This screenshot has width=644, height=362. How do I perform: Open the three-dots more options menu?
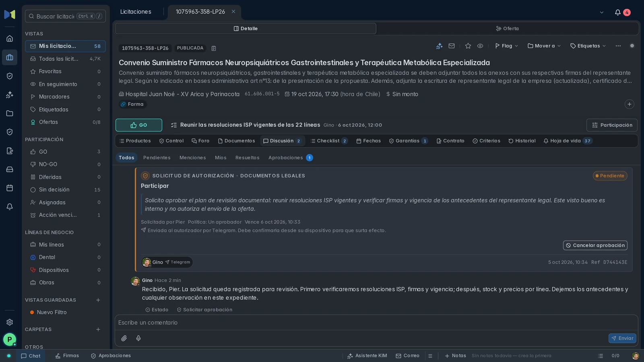pos(618,46)
